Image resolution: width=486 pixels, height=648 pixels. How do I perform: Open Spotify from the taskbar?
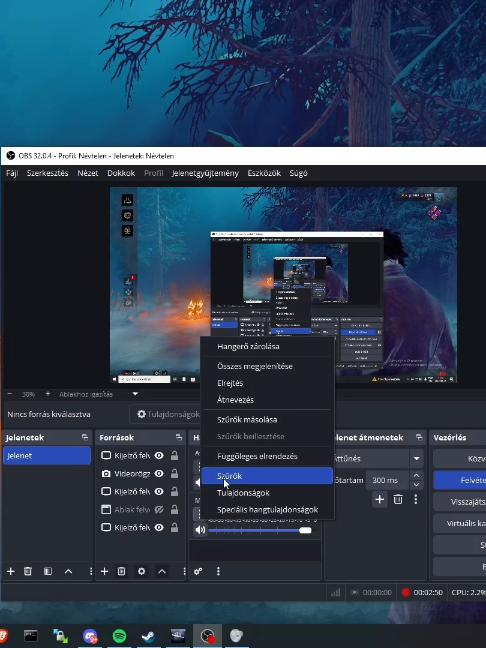tap(119, 636)
